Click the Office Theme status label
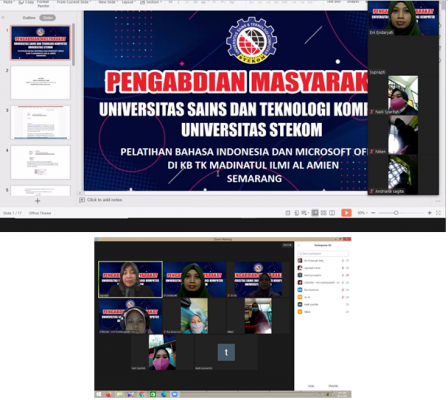Viewport: 448px width, 400px height. click(40, 213)
